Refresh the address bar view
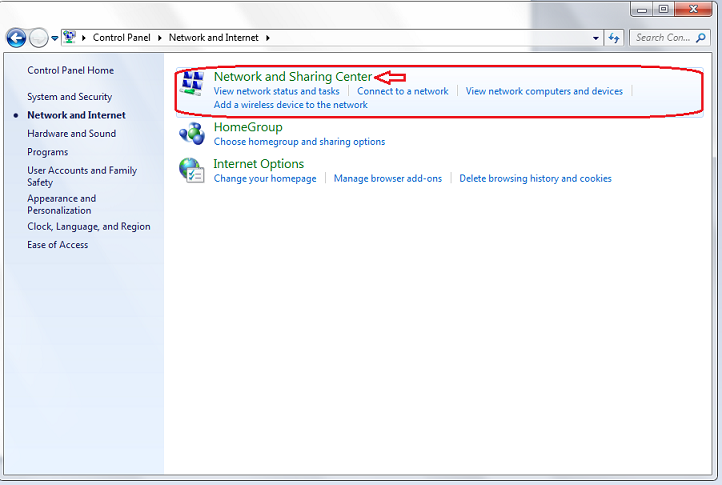 click(x=614, y=38)
